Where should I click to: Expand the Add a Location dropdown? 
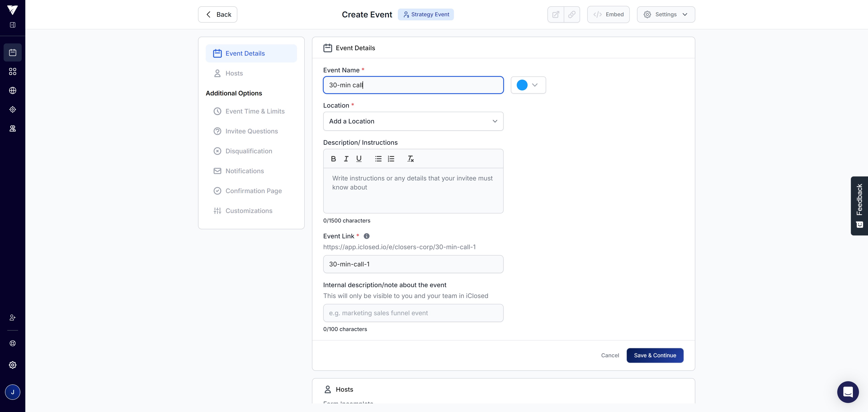pos(413,121)
